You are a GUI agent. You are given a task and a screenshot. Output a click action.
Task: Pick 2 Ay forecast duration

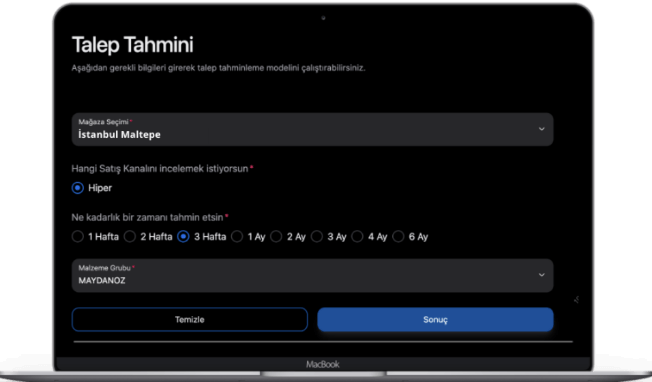pyautogui.click(x=276, y=237)
